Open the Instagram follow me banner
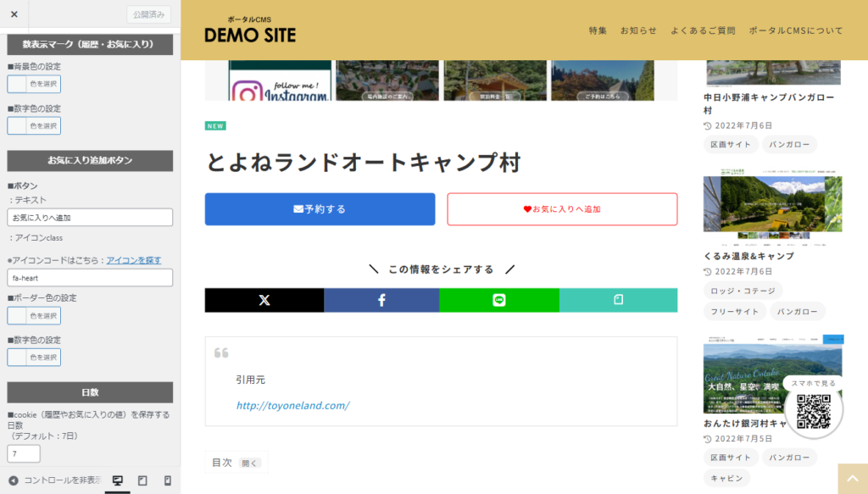 pyautogui.click(x=280, y=80)
